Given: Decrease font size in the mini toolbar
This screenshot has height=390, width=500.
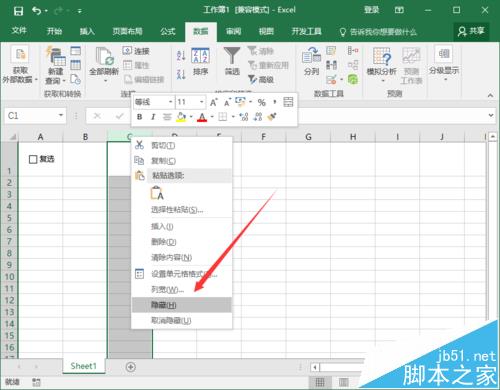Looking at the screenshot, I should tap(228, 102).
